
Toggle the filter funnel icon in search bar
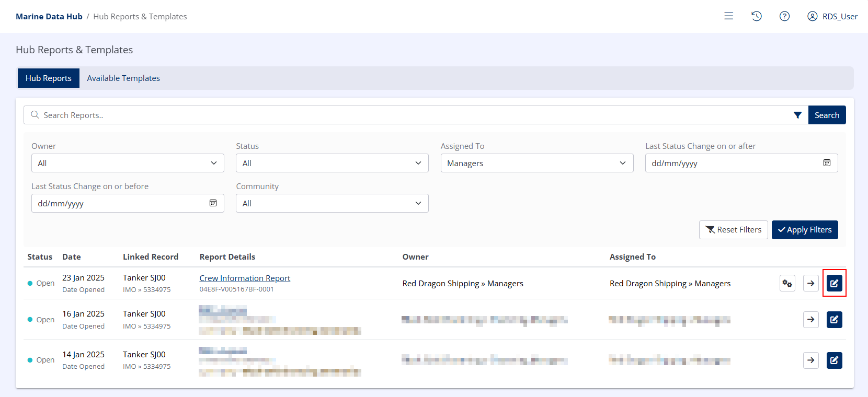[797, 115]
